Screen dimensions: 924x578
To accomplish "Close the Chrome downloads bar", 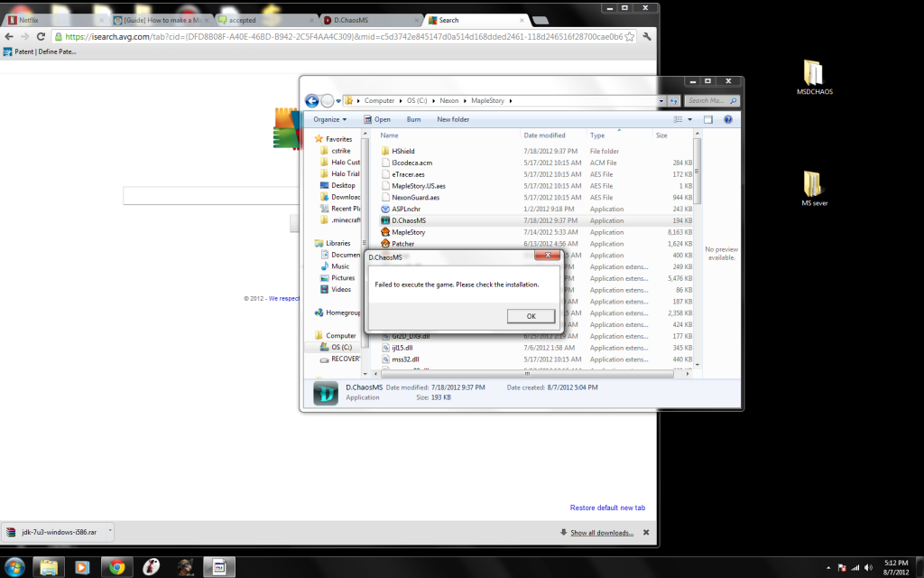I will tap(646, 532).
